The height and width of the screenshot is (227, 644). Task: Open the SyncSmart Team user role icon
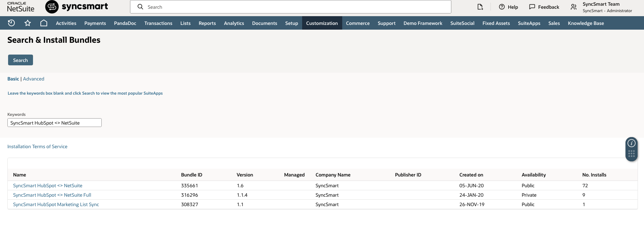[x=574, y=7]
